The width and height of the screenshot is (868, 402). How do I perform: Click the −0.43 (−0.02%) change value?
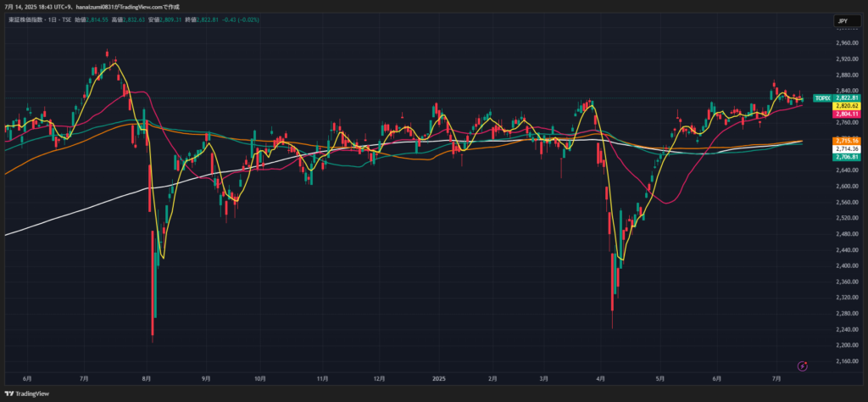[240, 20]
